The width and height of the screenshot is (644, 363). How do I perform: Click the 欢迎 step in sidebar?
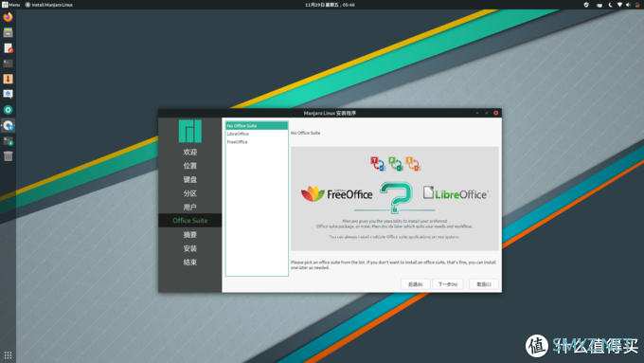click(189, 152)
